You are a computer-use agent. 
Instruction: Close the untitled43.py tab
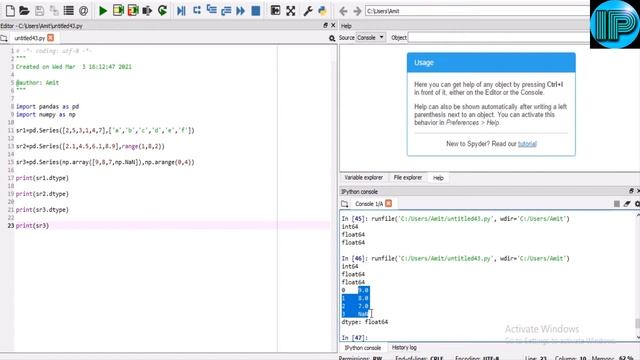[x=51, y=38]
